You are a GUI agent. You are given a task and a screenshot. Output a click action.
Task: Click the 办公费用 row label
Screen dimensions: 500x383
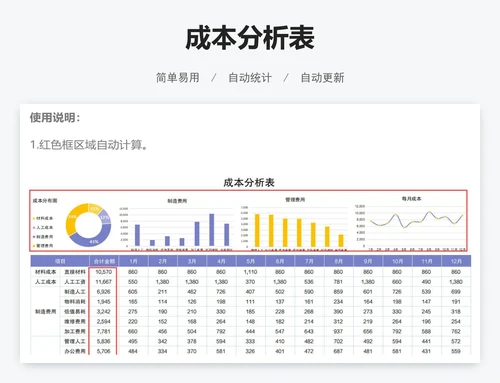75,351
